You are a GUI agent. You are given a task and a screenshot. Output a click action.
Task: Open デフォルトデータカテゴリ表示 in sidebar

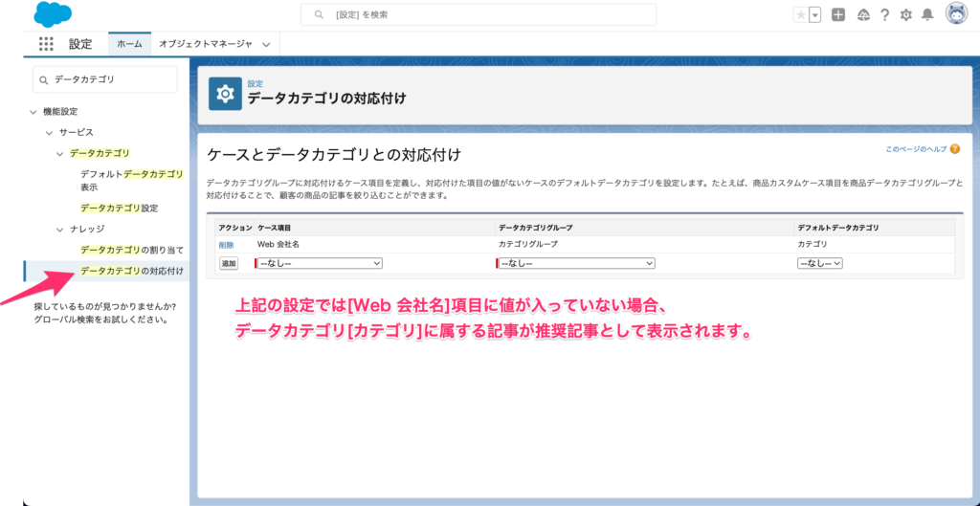click(x=132, y=181)
